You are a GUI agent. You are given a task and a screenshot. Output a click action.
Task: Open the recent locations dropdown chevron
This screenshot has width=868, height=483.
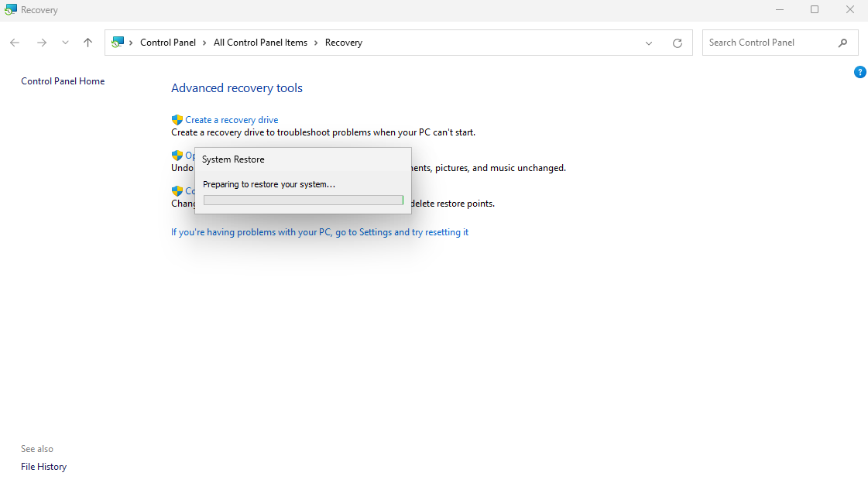click(x=65, y=43)
